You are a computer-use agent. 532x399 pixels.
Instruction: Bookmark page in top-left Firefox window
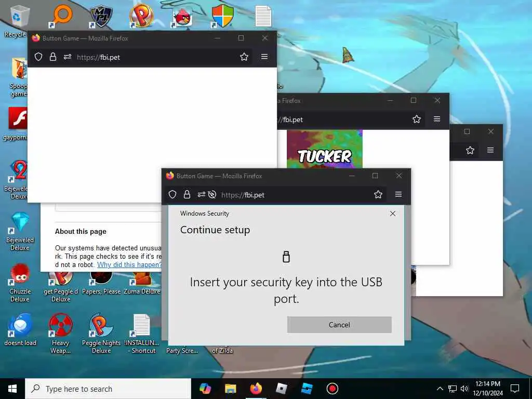(244, 57)
